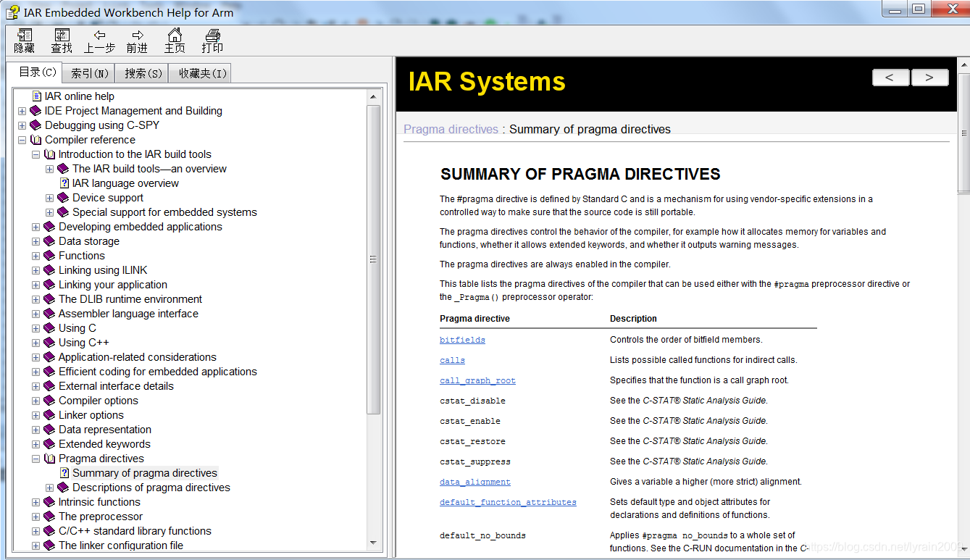The width and height of the screenshot is (970, 560).
Task: Expand Special support for embedded systems
Action: pyautogui.click(x=49, y=212)
